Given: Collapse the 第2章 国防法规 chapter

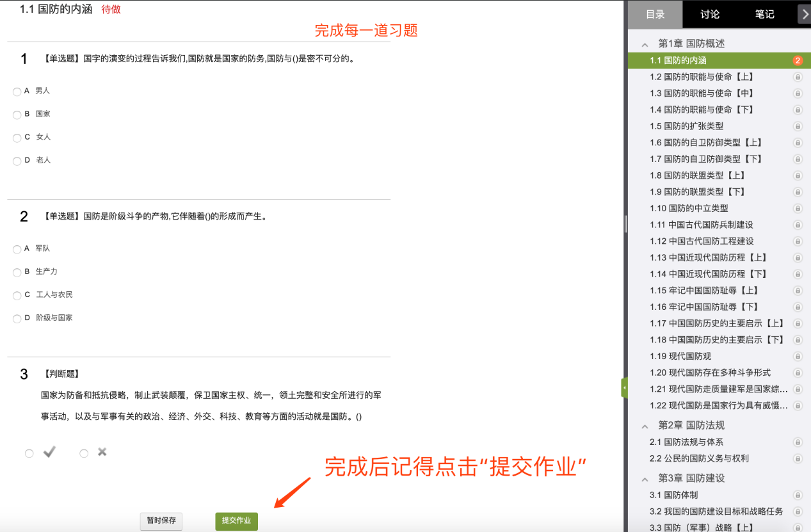Looking at the screenshot, I should click(x=645, y=426).
